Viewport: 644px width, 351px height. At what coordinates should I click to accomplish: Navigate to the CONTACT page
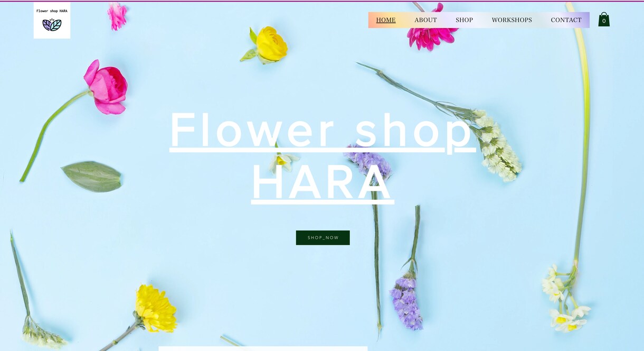pos(566,20)
